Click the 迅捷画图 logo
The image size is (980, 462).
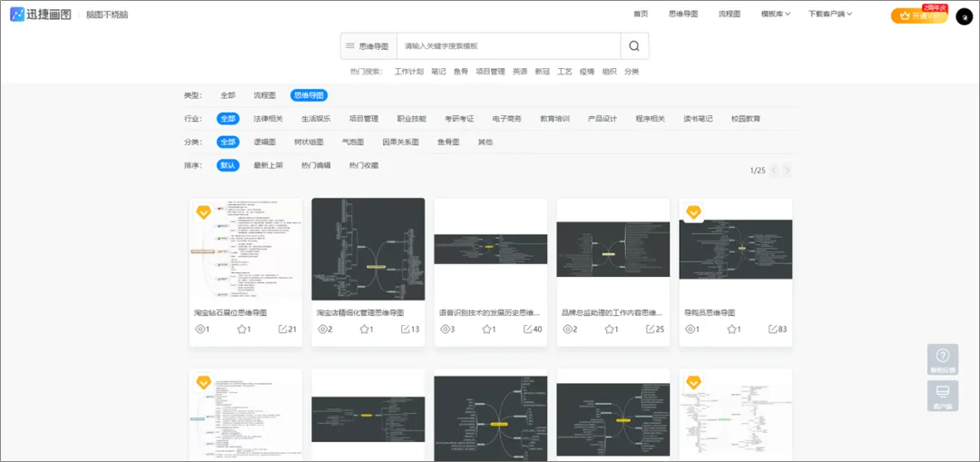[40, 15]
